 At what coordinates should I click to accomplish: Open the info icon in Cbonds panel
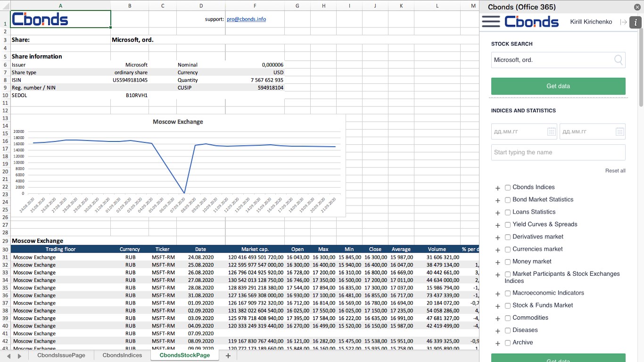click(x=636, y=22)
